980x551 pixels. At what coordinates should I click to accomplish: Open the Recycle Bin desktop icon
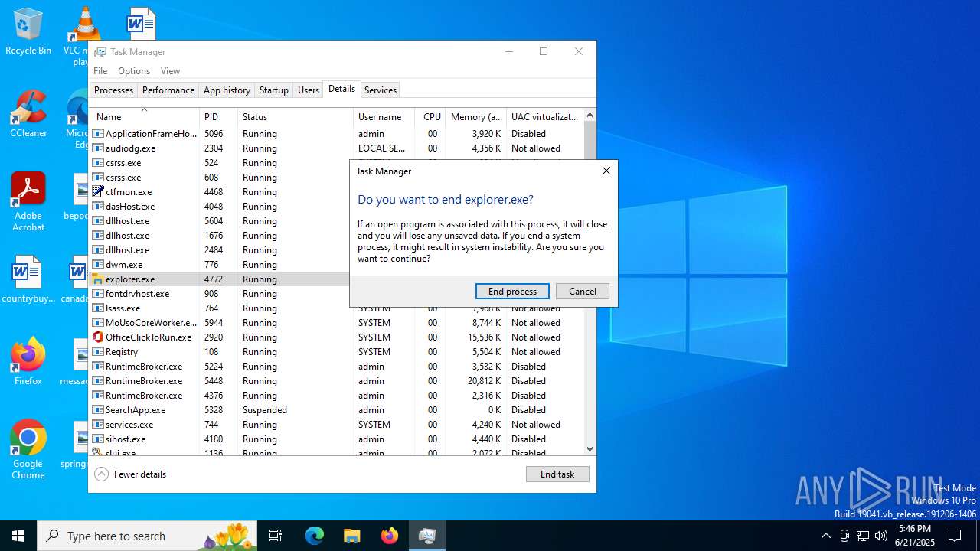pos(28,31)
